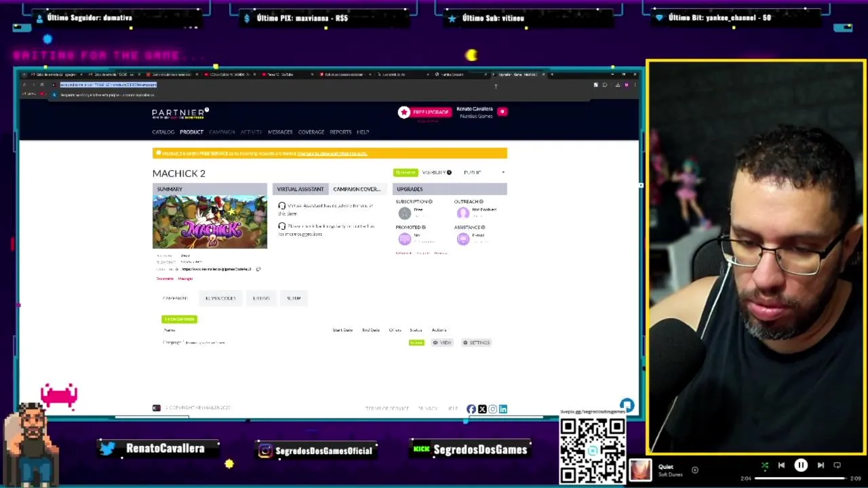
Task: Open the REPORTS menu item
Action: tap(340, 132)
